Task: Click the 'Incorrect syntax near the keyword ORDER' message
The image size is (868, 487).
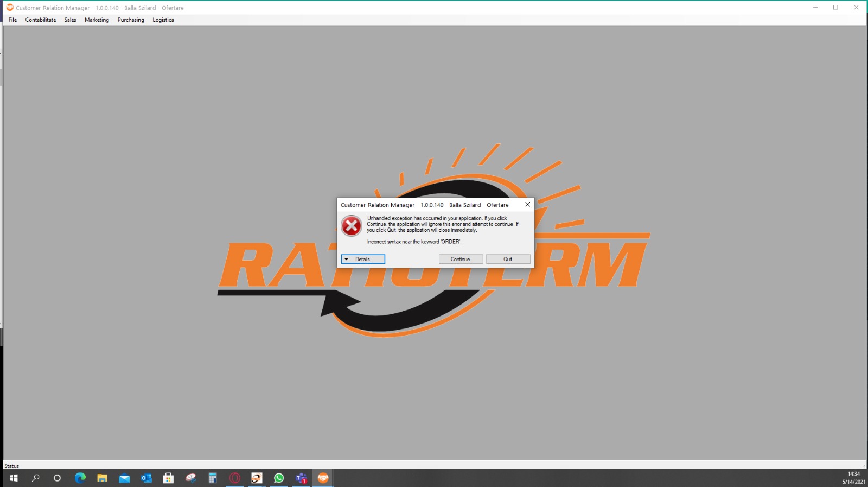Action: pyautogui.click(x=414, y=242)
